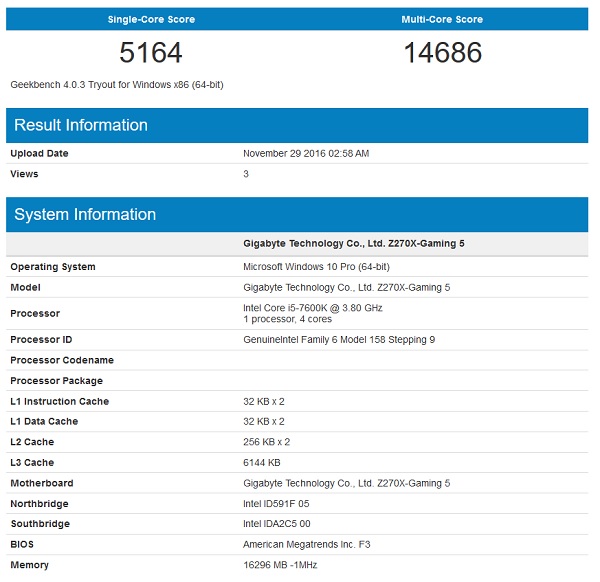
Task: Select the Model row's Gigabyte Z270X-Gaming 5 value
Action: coord(346,287)
